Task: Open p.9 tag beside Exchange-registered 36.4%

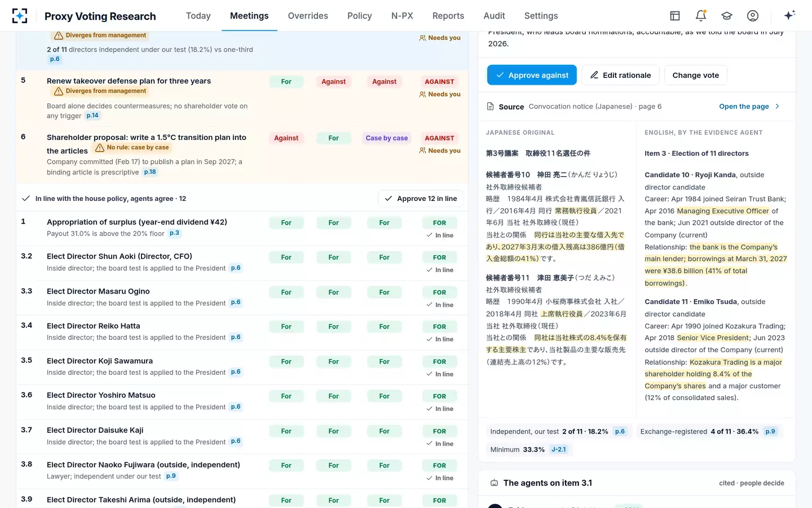Action: pos(770,431)
